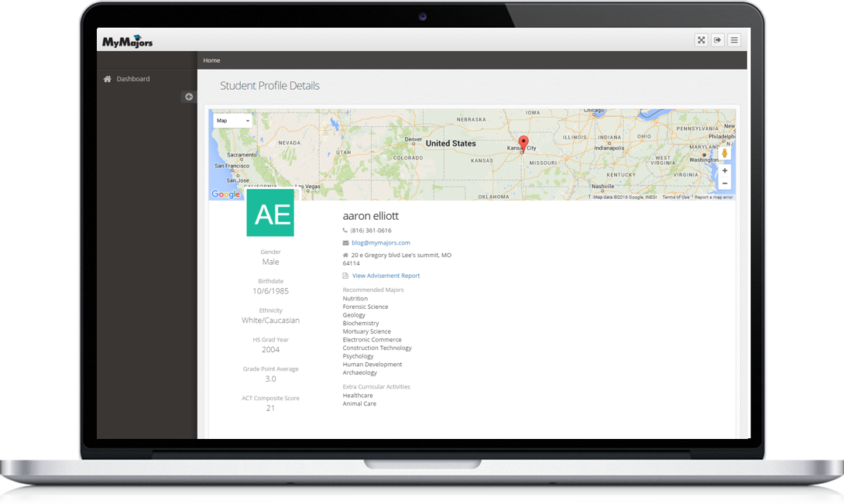The width and height of the screenshot is (844, 504).
Task: Open the hamburger menu in top bar
Action: click(x=734, y=40)
